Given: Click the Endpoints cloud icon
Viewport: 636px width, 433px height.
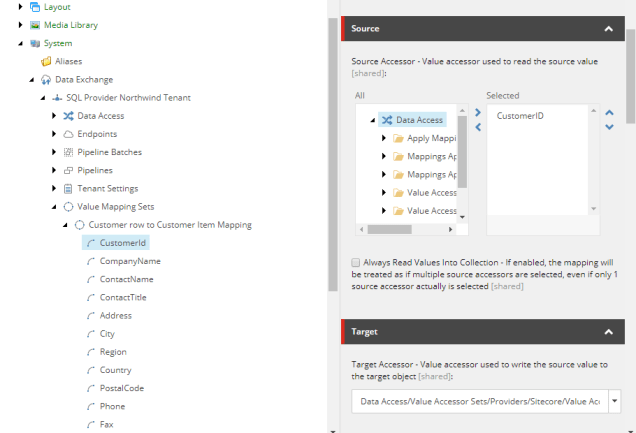Looking at the screenshot, I should pos(68,134).
